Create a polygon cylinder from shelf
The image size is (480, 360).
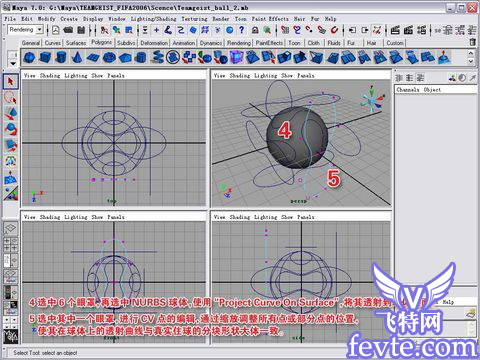[61, 57]
